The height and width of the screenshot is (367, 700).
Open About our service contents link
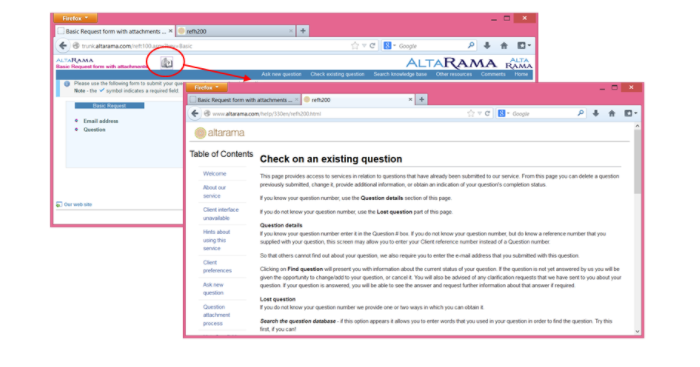point(214,192)
